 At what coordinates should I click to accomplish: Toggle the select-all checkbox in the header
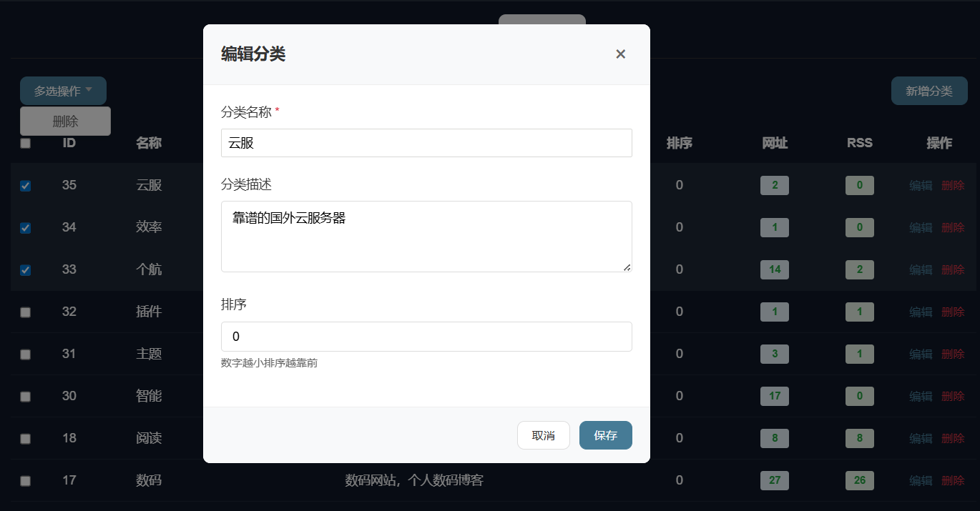click(26, 143)
